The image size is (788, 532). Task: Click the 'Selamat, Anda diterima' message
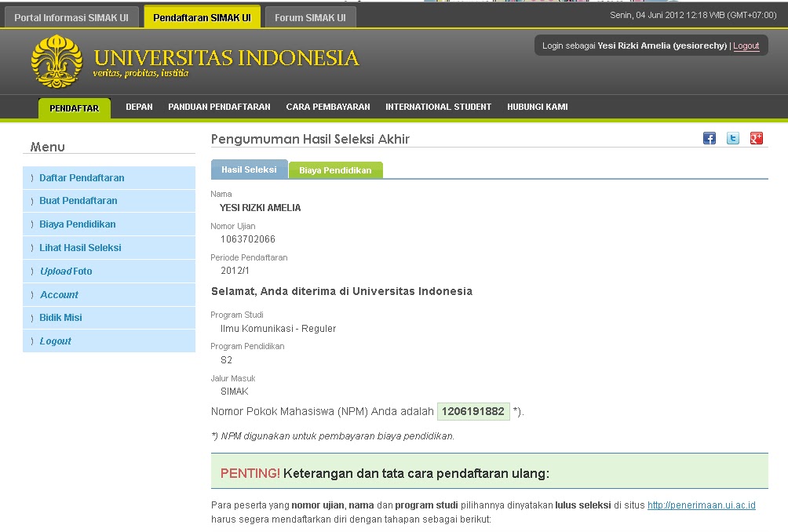(341, 291)
